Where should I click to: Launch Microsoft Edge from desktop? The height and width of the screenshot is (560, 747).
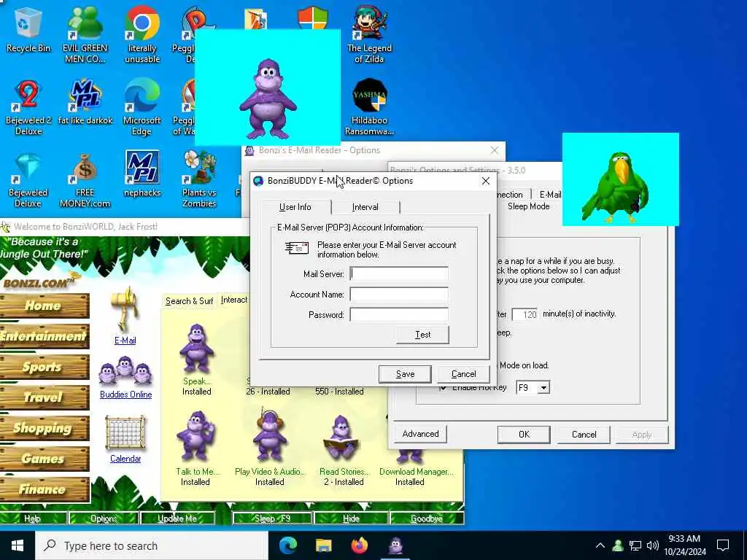142,108
